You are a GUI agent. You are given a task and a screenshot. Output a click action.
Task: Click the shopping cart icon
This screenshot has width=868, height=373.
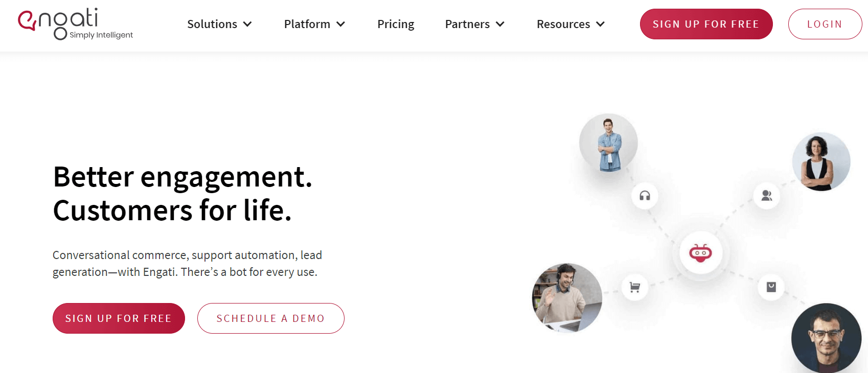635,287
